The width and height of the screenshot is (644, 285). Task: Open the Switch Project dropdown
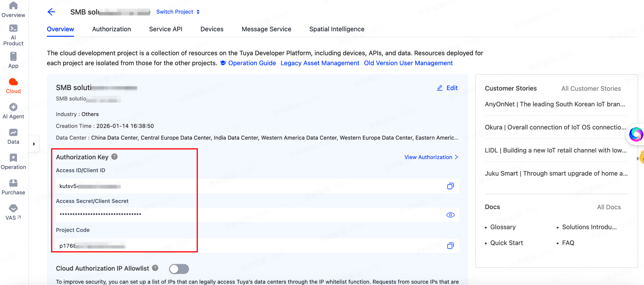point(178,12)
